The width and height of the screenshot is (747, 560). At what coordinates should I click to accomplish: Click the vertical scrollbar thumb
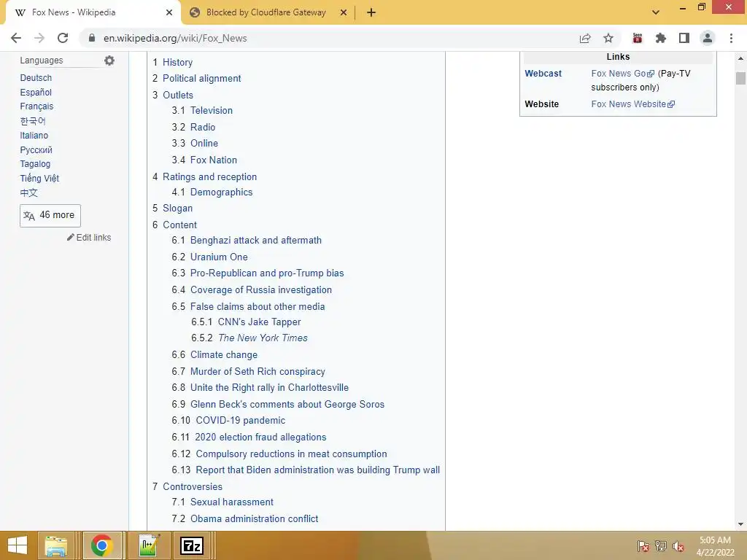coord(740,78)
